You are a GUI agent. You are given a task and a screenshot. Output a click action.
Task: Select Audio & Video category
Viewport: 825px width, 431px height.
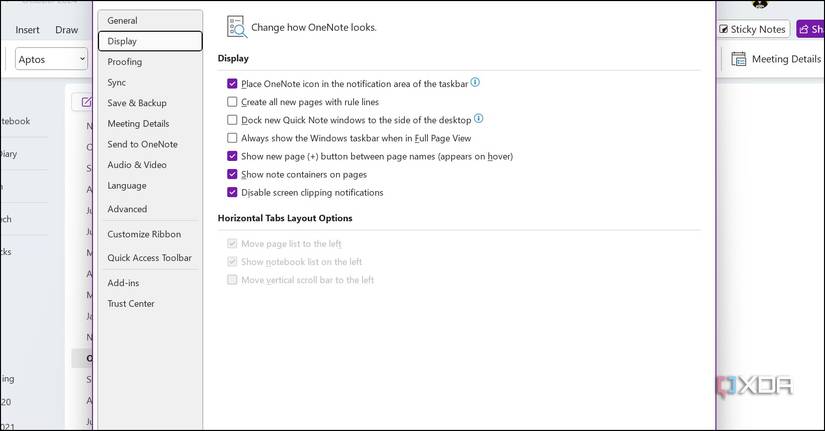click(150, 165)
